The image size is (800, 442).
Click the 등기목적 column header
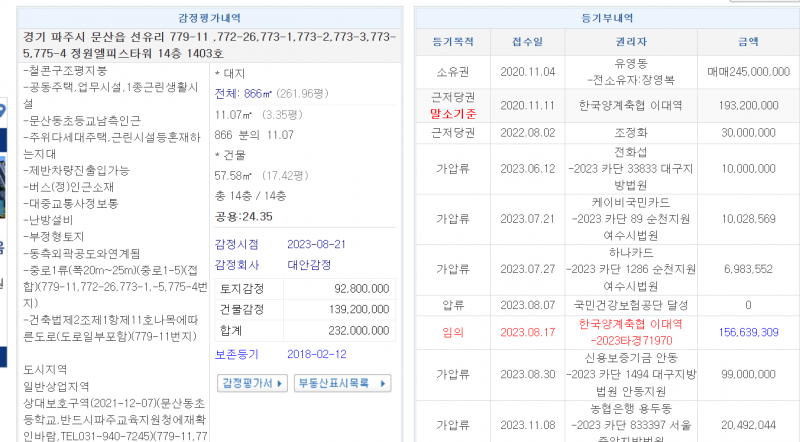coord(446,42)
